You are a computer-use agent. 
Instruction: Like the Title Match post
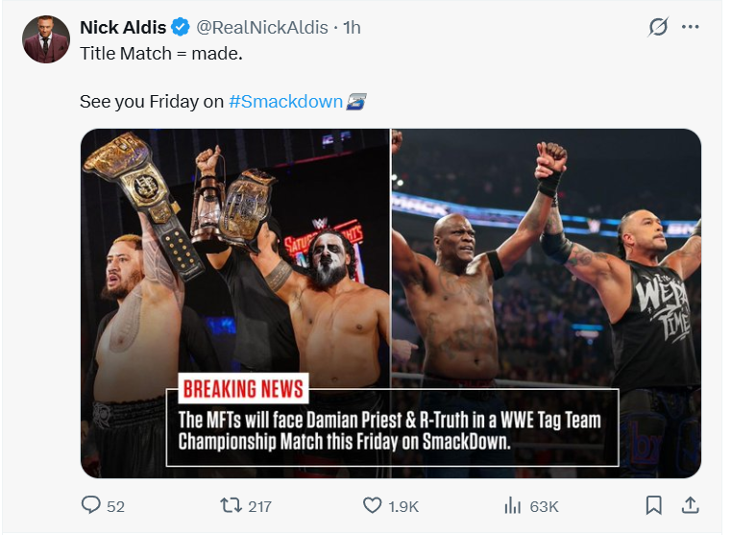[x=373, y=505]
